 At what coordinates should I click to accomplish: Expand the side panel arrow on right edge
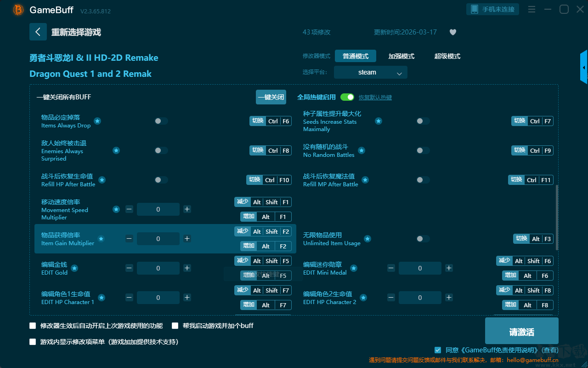coord(584,67)
